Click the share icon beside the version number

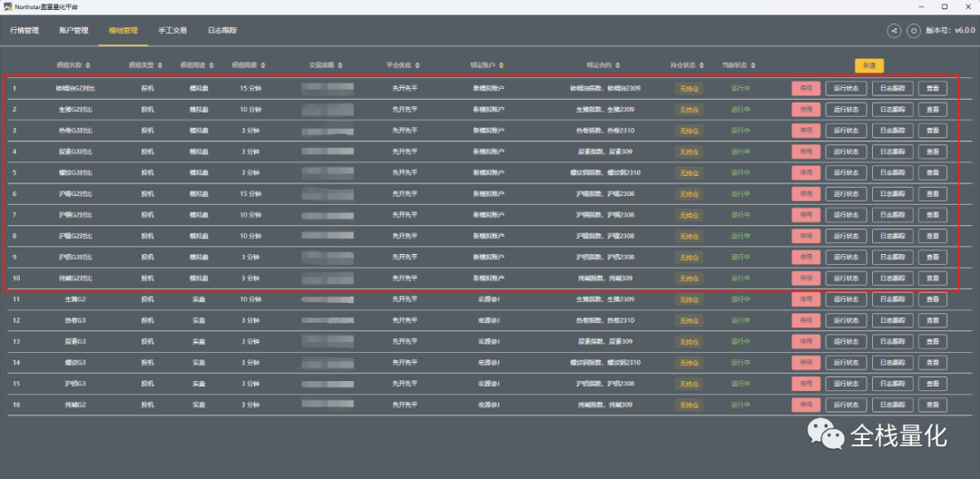coord(894,30)
